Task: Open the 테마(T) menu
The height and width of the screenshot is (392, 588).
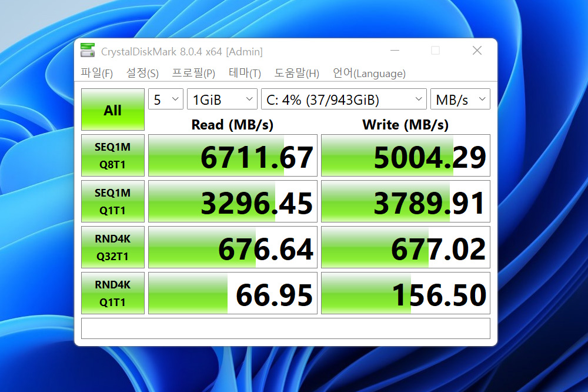Action: [245, 73]
